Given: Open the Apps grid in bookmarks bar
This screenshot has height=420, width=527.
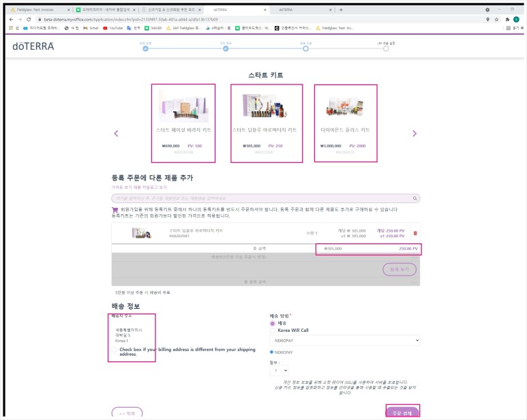Looking at the screenshot, I should click(x=11, y=28).
